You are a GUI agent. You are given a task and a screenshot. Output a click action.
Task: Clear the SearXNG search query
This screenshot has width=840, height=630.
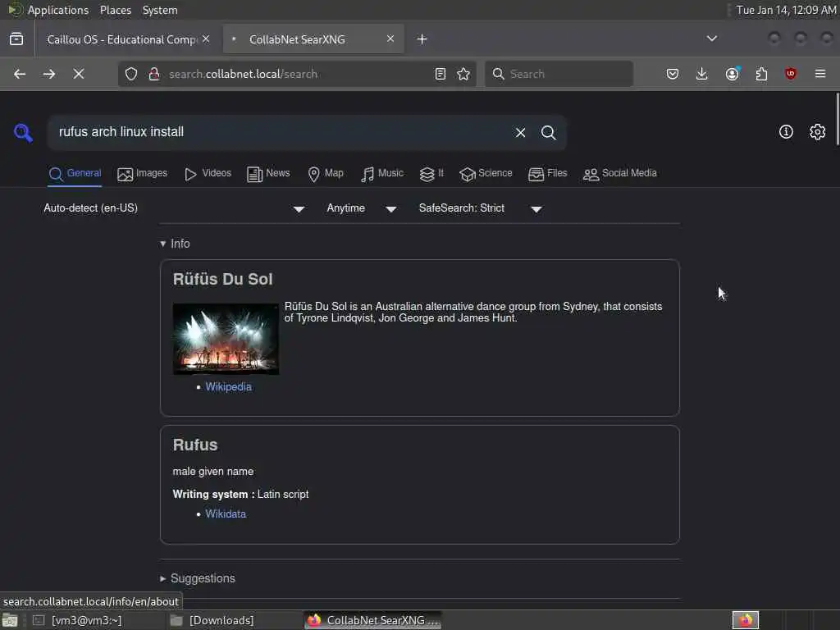tap(520, 132)
